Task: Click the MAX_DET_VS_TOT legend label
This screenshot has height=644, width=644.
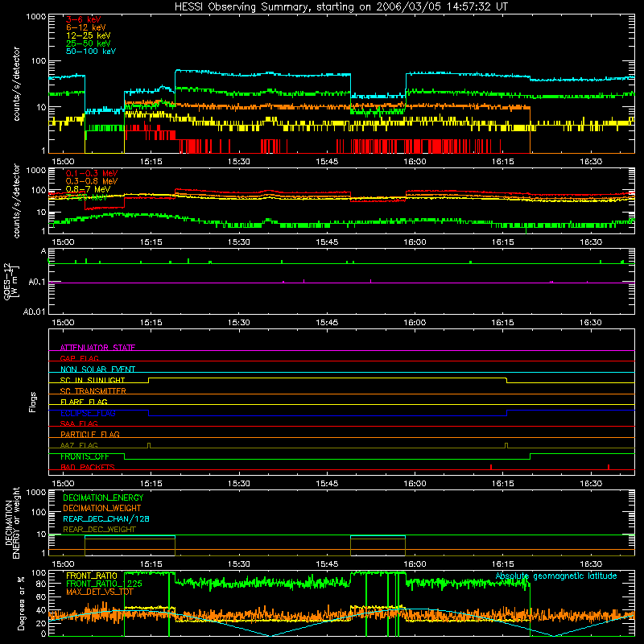Action: pos(100,592)
